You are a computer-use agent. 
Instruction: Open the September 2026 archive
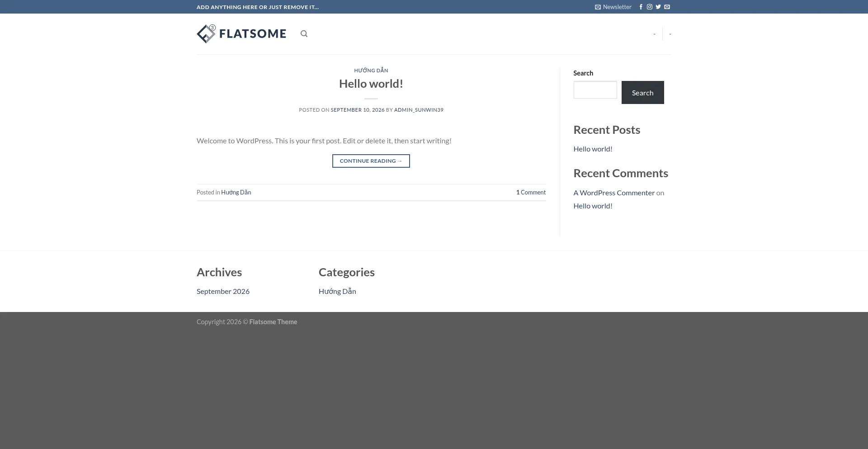click(223, 291)
